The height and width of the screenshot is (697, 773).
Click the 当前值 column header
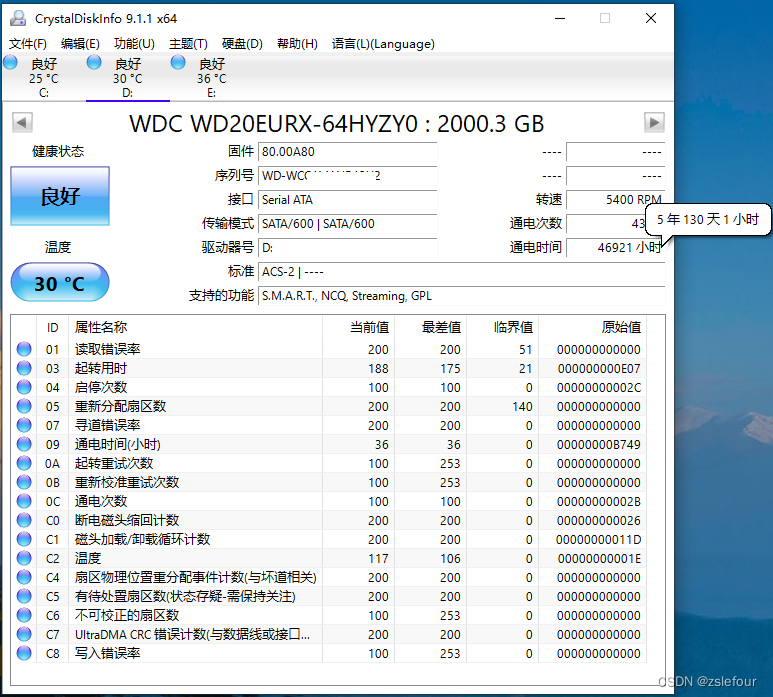(359, 327)
